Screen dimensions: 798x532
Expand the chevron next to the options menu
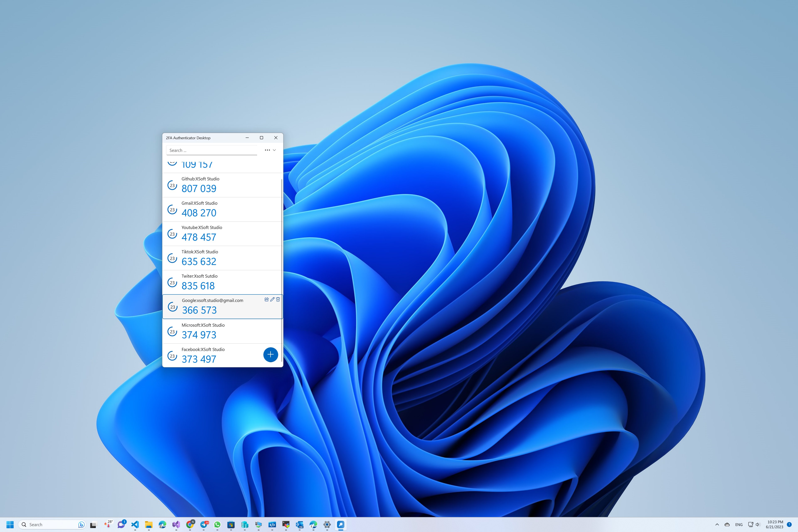(274, 150)
